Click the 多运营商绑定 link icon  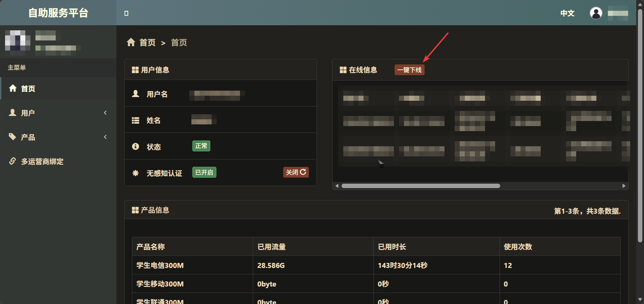tap(12, 161)
